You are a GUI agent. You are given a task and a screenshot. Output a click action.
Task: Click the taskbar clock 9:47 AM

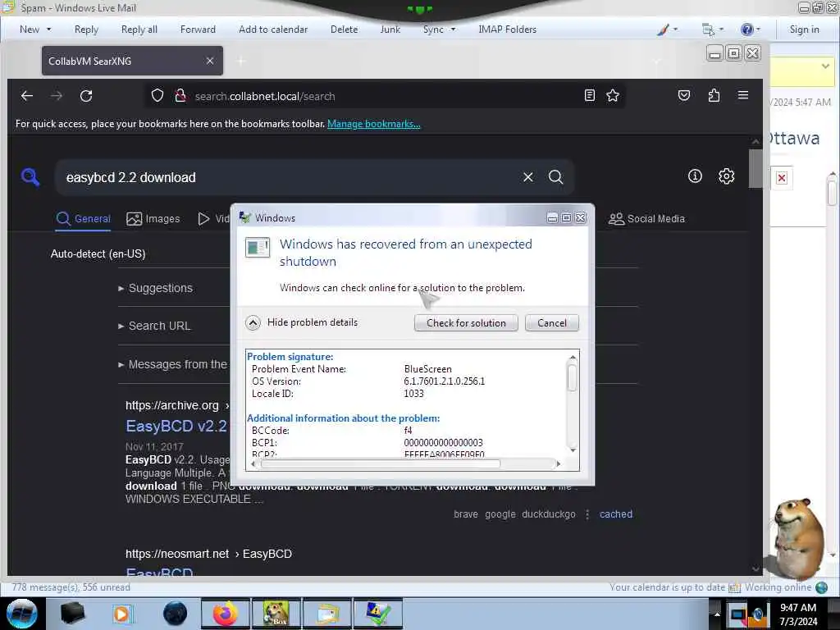point(798,608)
